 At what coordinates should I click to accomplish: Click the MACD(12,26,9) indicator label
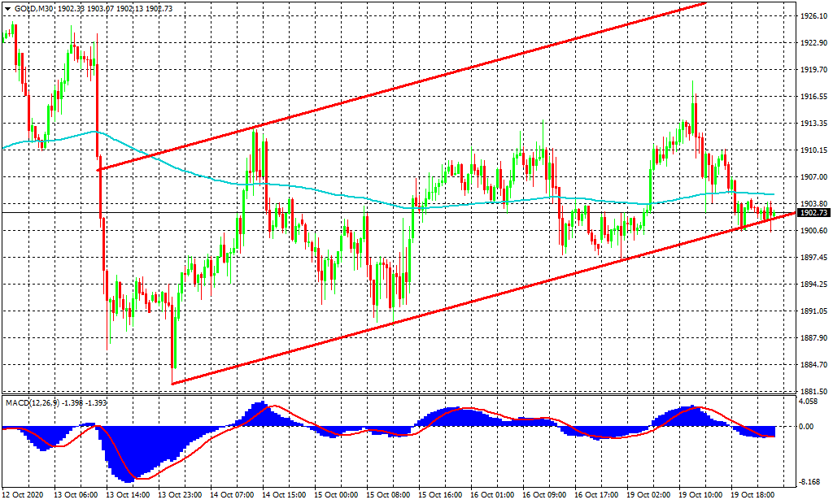coord(33,402)
